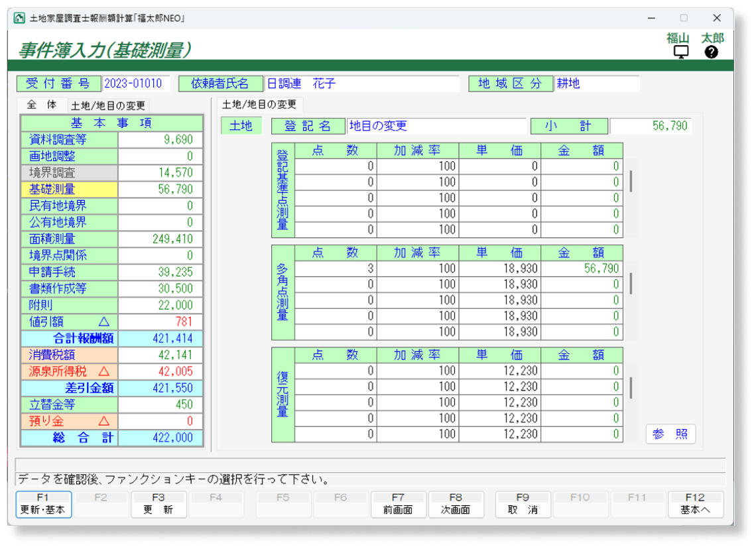Screen dimensions: 756x547
Task: Click the 参照 reference button
Action: 670,434
